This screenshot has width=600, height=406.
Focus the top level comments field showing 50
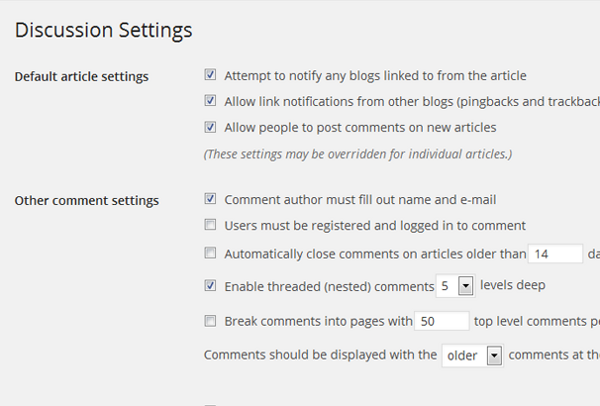[442, 322]
